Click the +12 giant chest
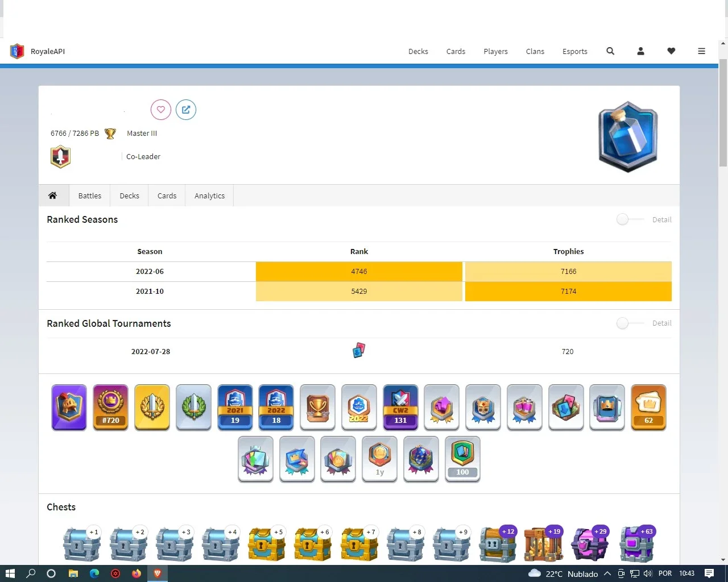Screen dimensions: 728x582 (497, 544)
